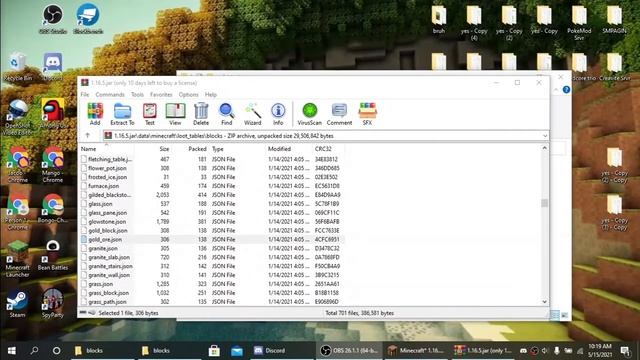Viewport: 640px width, 360px height.
Task: Open the Discord desktop shortcut
Action: (x=53, y=67)
